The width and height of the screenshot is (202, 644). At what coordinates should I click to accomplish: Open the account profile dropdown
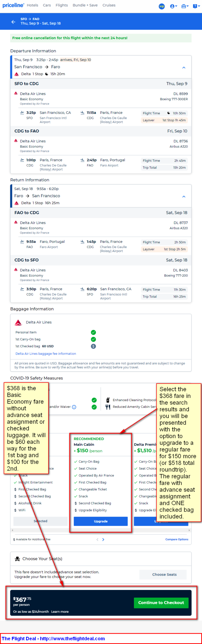173,6
